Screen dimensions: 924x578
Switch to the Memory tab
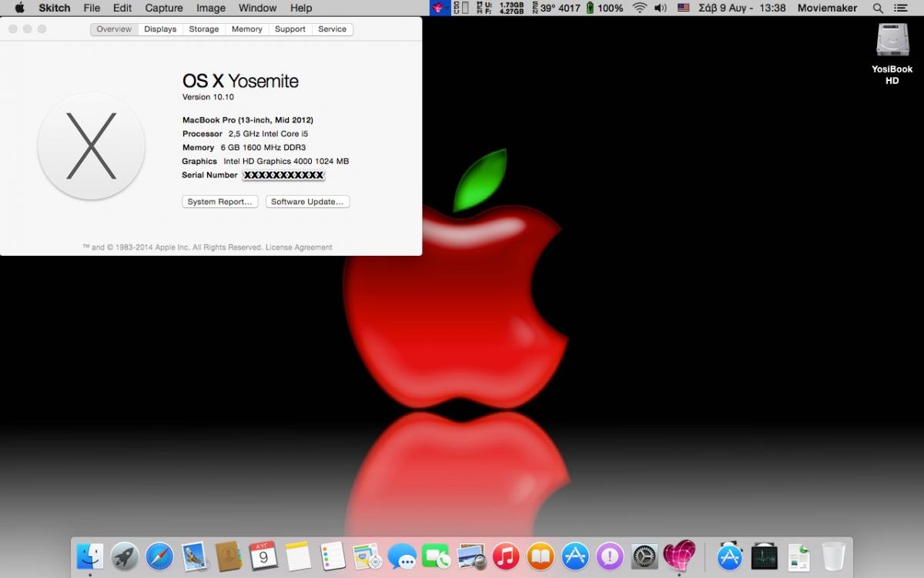point(246,29)
